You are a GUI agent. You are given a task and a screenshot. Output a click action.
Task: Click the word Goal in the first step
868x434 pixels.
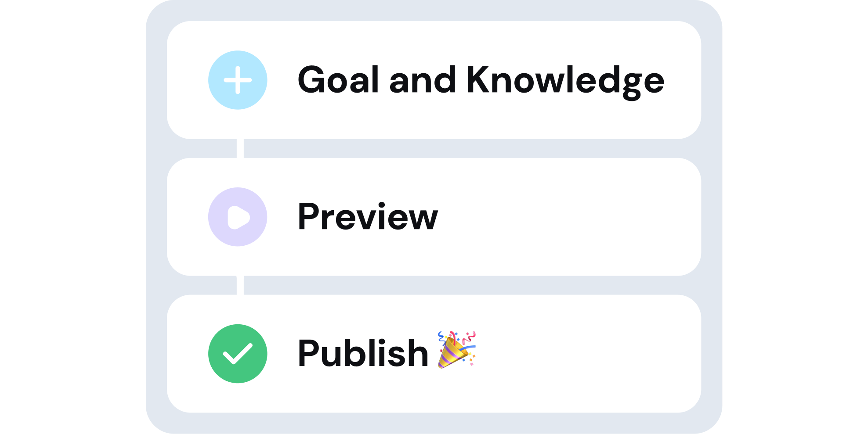click(338, 80)
